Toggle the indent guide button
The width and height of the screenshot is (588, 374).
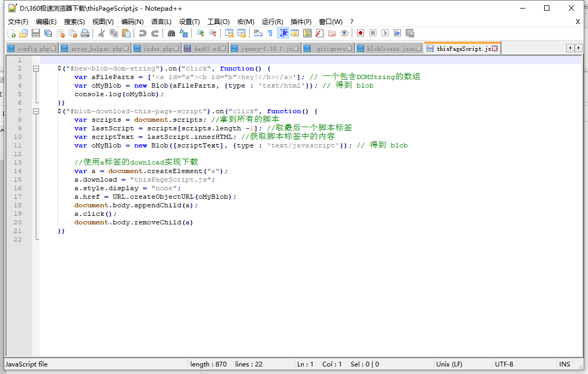(283, 33)
